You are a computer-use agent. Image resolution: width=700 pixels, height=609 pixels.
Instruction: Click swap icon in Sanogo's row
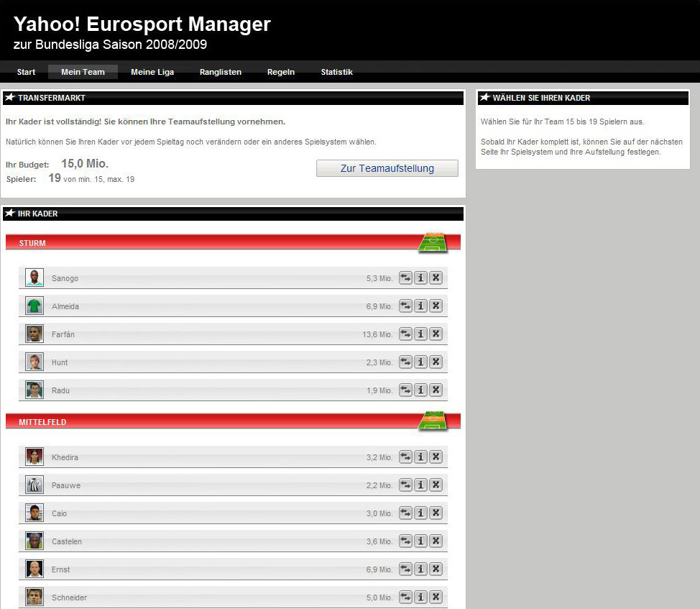point(405,278)
